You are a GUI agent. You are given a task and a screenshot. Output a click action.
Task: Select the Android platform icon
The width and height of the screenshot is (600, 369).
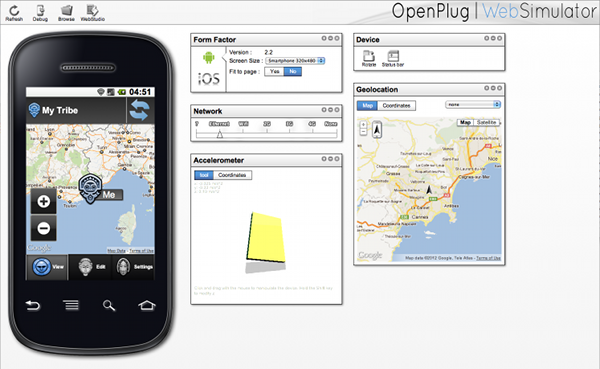209,58
